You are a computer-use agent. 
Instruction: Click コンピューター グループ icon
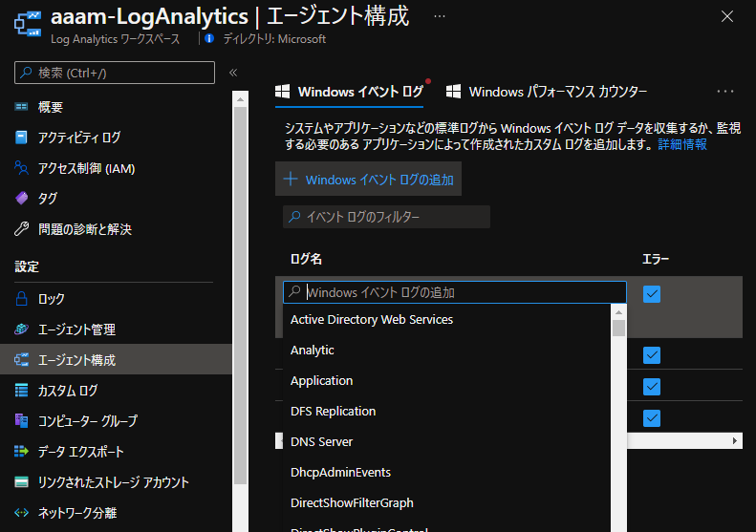(x=21, y=420)
